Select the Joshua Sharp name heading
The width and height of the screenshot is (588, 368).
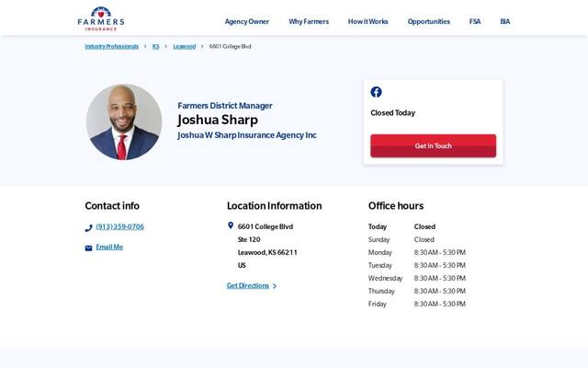218,120
